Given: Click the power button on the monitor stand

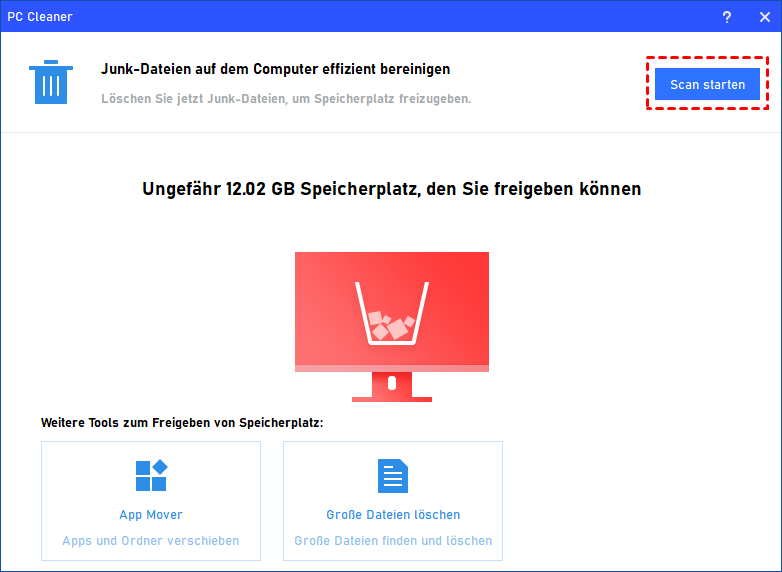Looking at the screenshot, I should tap(392, 383).
